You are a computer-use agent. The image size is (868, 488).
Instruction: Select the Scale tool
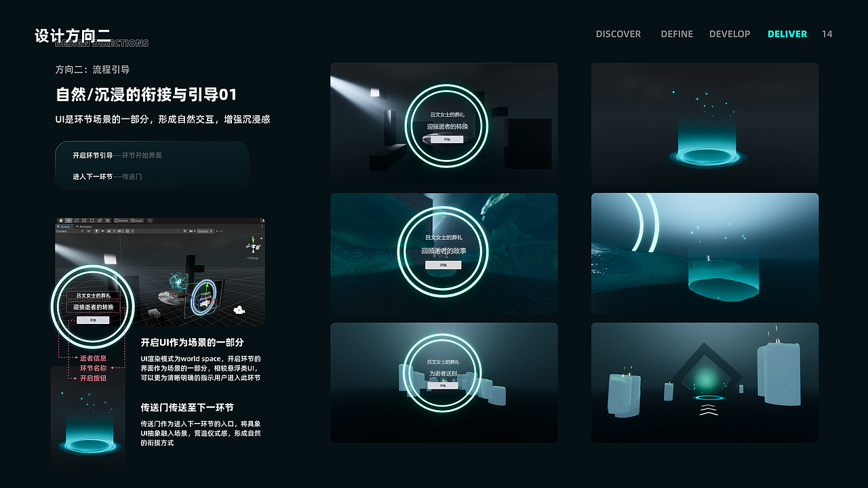click(84, 220)
